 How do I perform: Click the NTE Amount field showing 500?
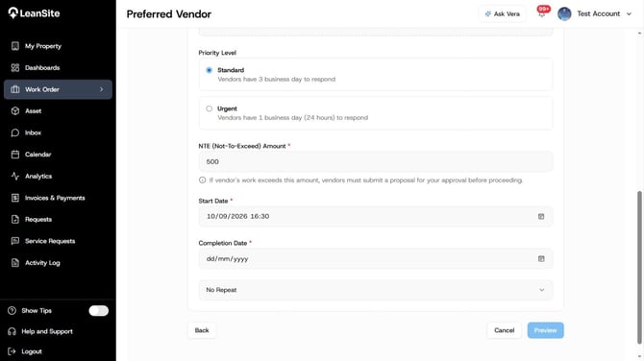(376, 161)
